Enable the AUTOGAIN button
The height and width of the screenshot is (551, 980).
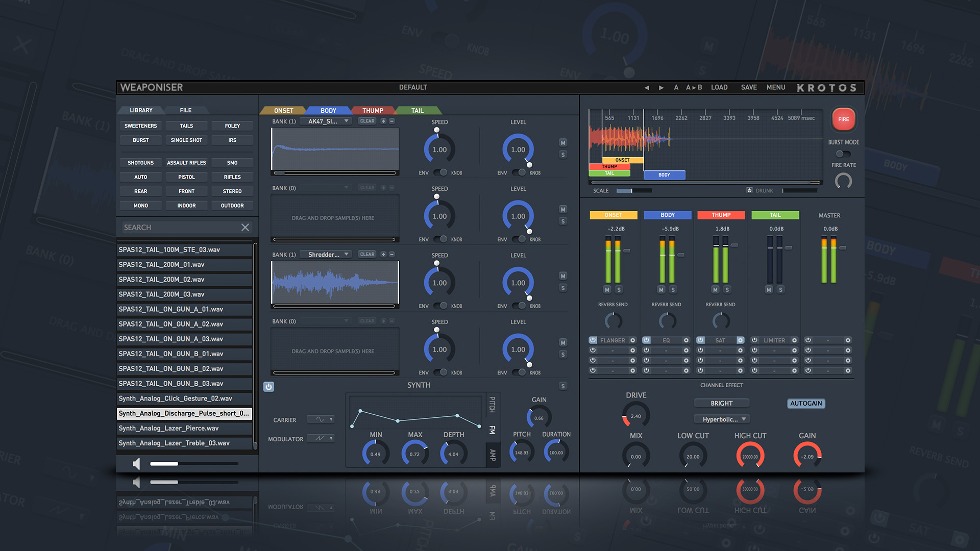click(806, 404)
